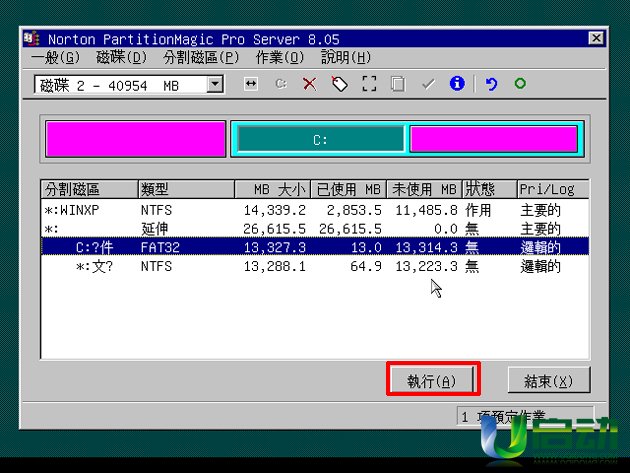Click the 類型 column header
This screenshot has height=473, width=630.
pos(185,189)
